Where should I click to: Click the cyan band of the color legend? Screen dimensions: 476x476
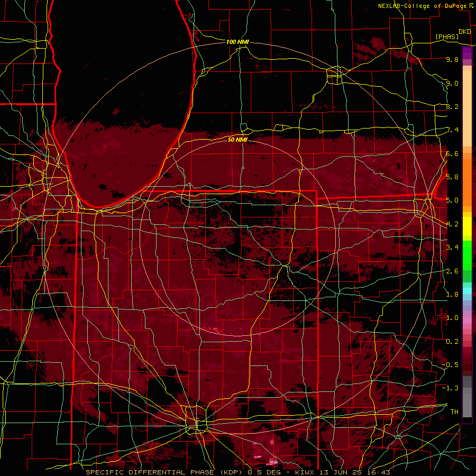tap(467, 291)
